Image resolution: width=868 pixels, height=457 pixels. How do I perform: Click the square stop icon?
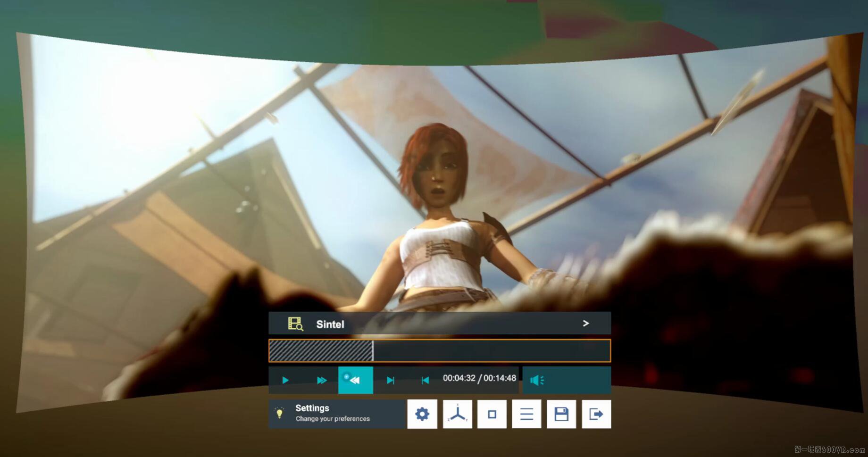tap(492, 414)
